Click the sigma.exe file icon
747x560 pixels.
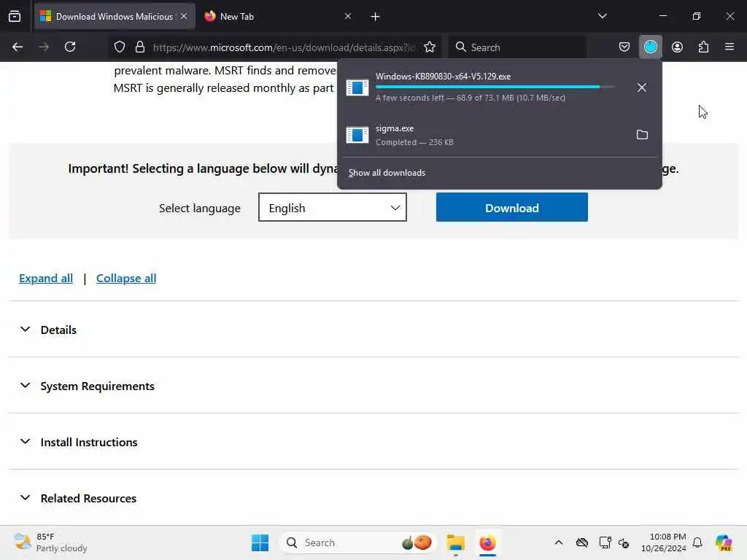pos(357,135)
